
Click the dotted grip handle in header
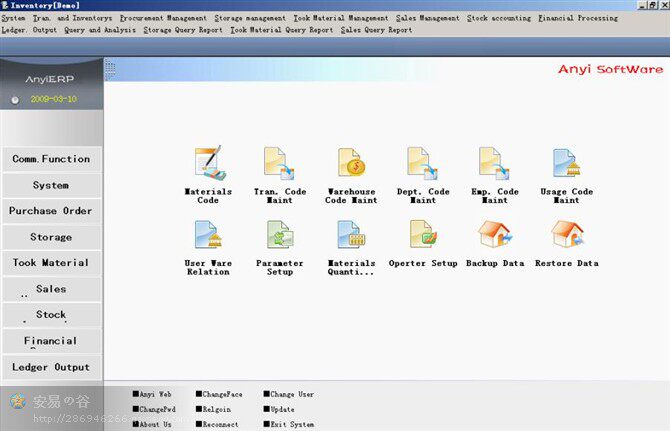[x=110, y=69]
